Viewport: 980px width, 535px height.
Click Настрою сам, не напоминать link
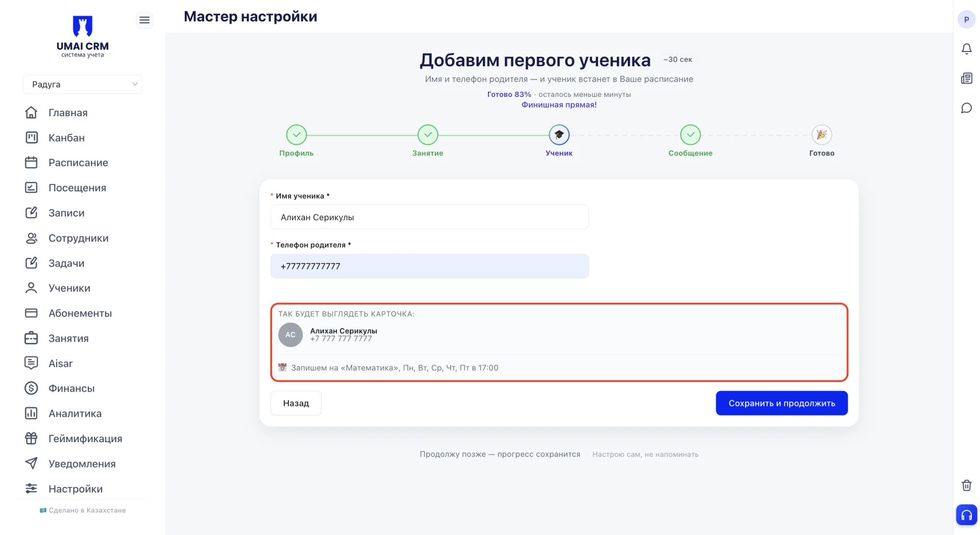pos(645,454)
